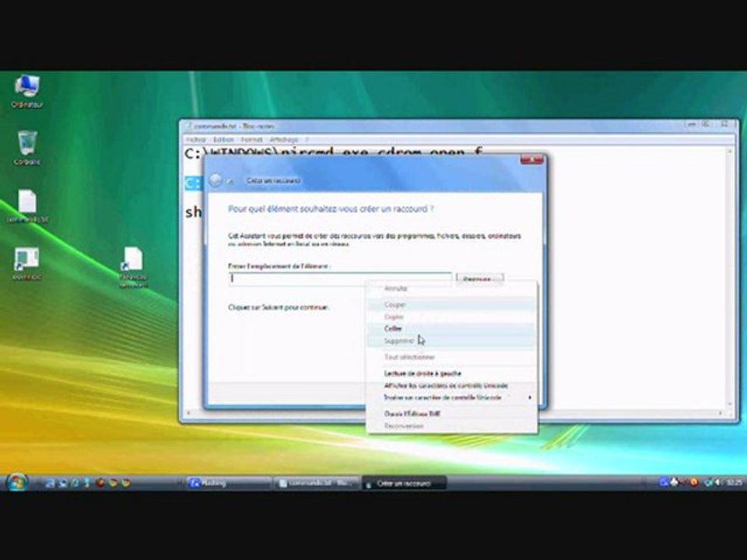Click the first line of Bloc-notes text
The width and height of the screenshot is (747, 560).
[x=334, y=152]
